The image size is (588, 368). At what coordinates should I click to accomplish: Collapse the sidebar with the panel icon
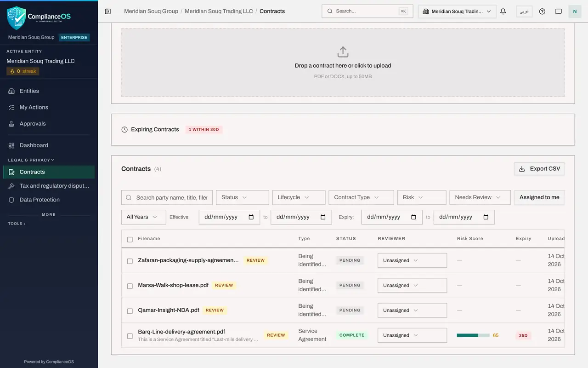pyautogui.click(x=108, y=11)
